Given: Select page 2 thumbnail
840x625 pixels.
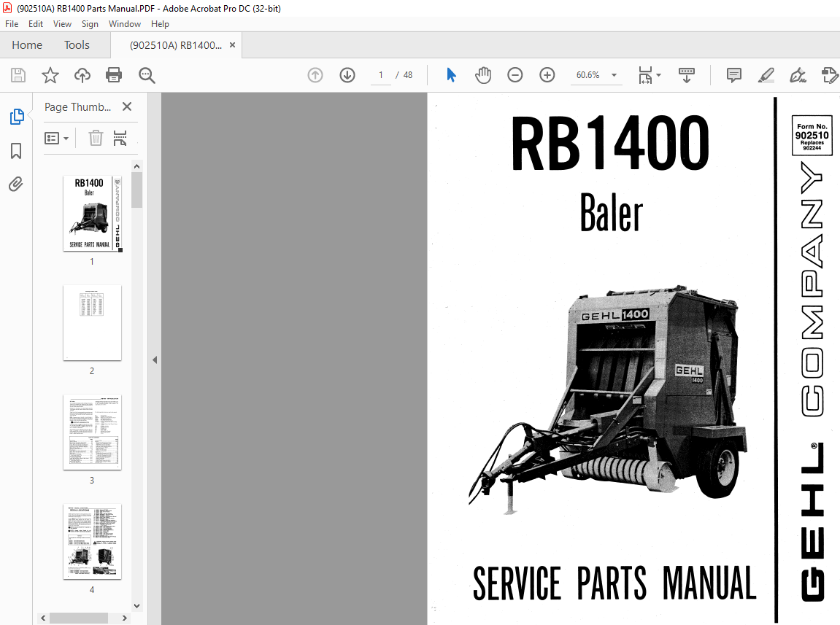Looking at the screenshot, I should pos(92,323).
